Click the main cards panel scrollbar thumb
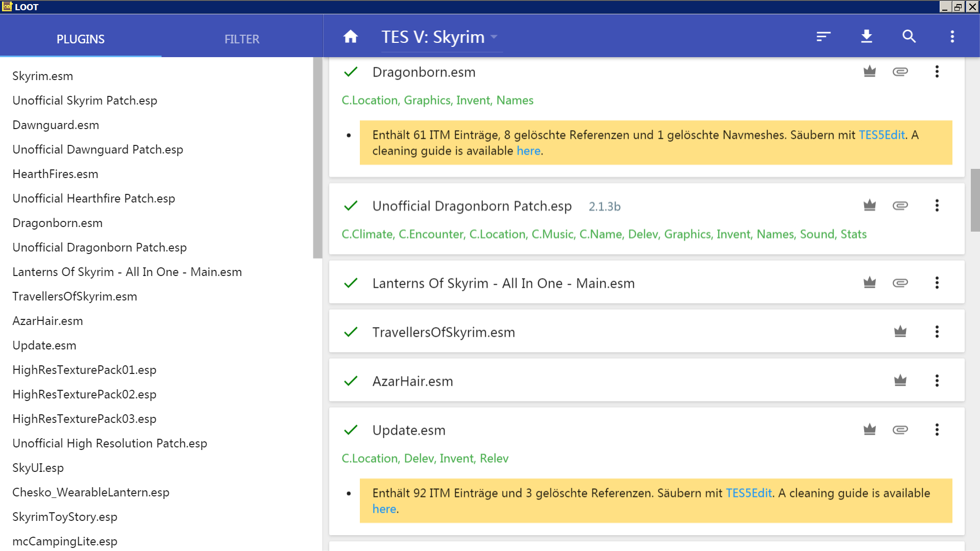980x551 pixels. coord(975,200)
